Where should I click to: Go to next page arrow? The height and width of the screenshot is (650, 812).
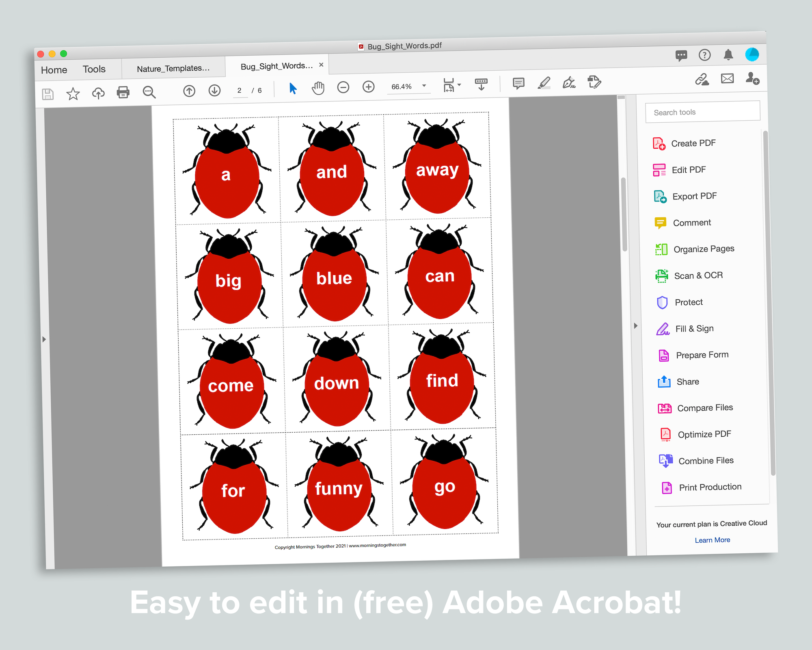coord(214,90)
